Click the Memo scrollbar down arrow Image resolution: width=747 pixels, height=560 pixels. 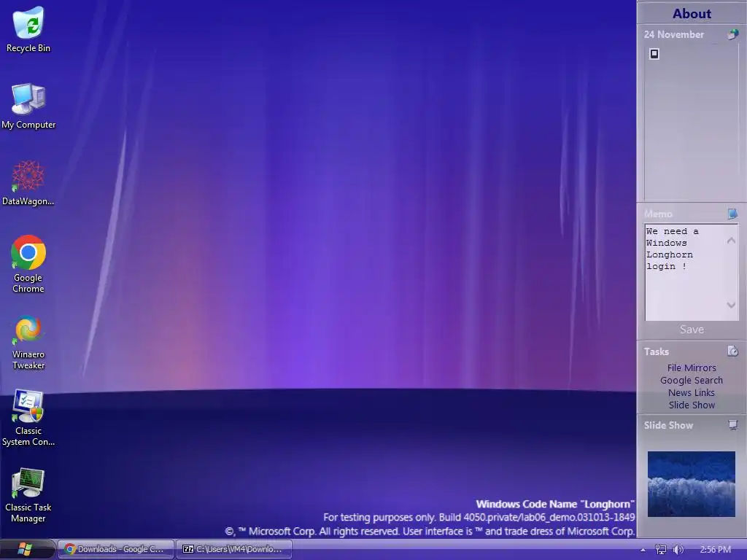coord(731,305)
